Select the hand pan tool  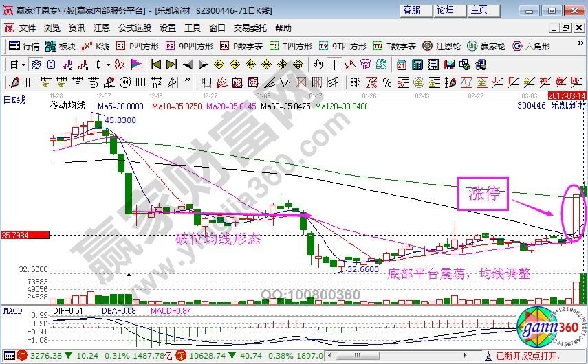(x=318, y=65)
